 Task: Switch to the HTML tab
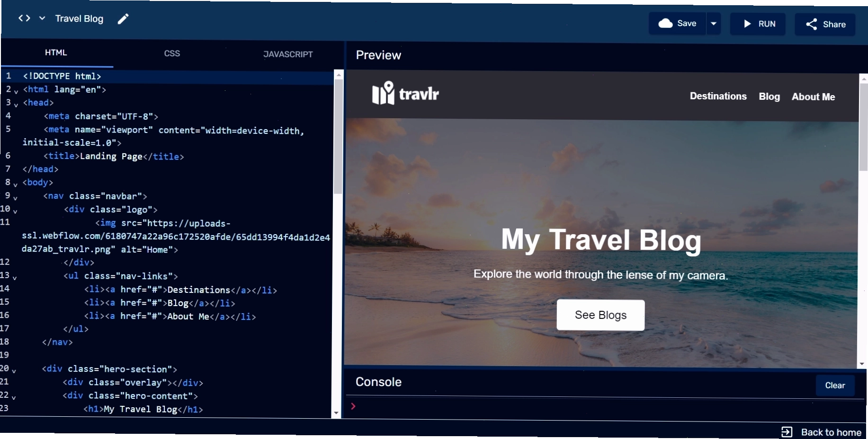point(56,53)
